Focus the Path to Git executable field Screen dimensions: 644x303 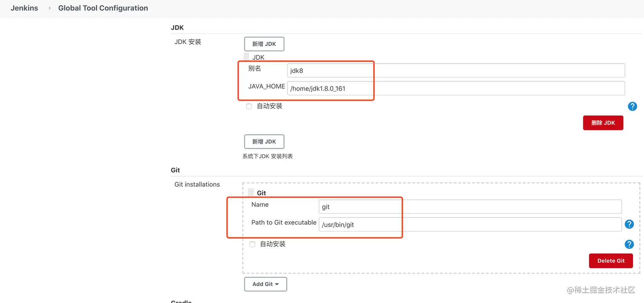tap(470, 225)
